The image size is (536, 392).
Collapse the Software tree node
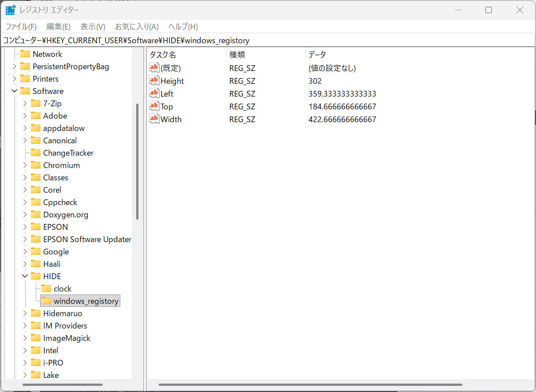[x=15, y=91]
